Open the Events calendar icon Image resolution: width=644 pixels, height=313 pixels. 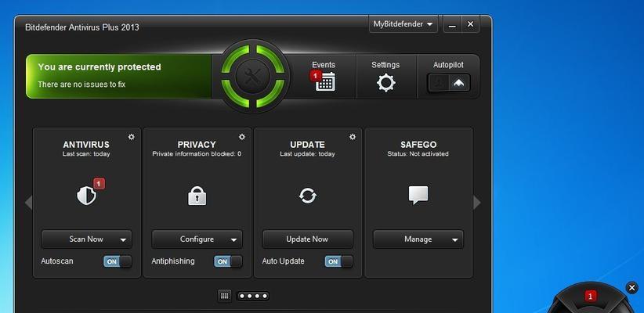pyautogui.click(x=326, y=81)
